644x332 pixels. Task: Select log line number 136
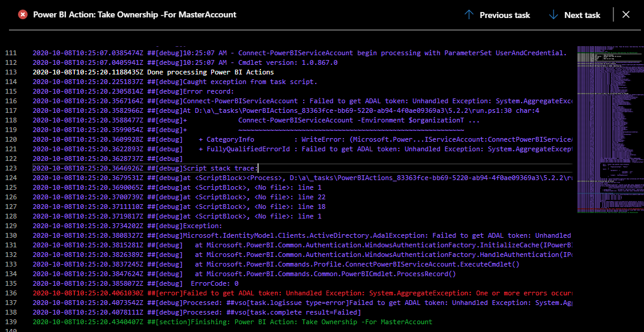[x=11, y=293]
